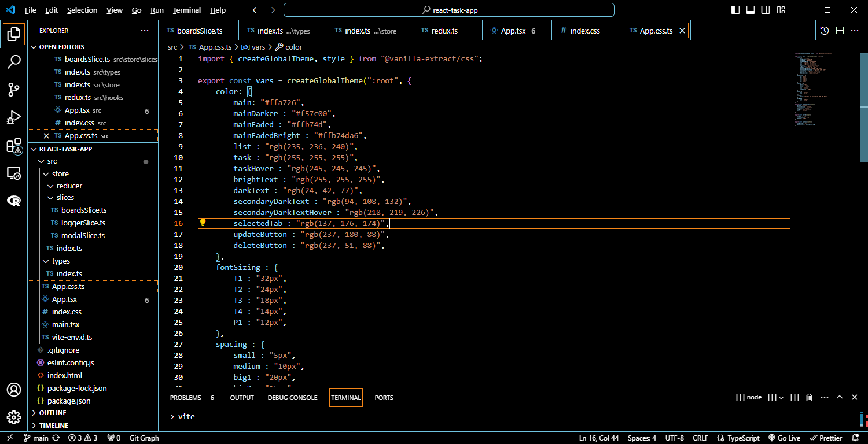Click the lightbulb code action on line 16
Screen dimensions: 868x444
click(x=203, y=223)
